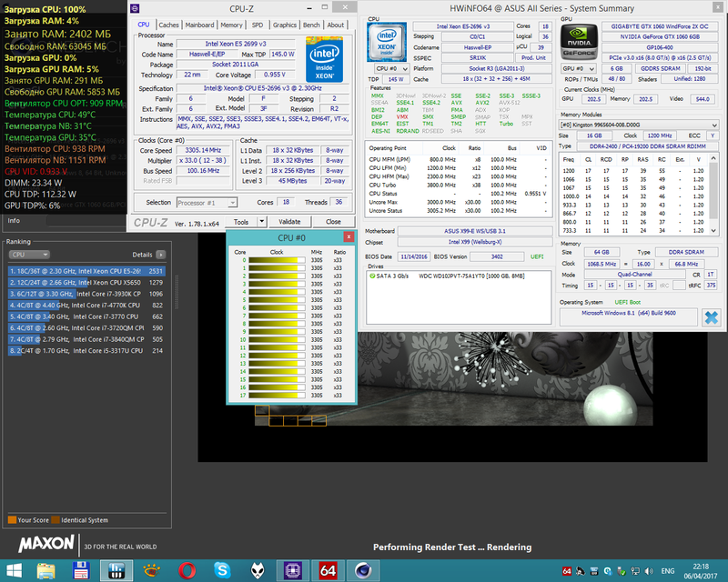728x582 pixels.
Task: Click the Windows Start button
Action: coord(14,570)
